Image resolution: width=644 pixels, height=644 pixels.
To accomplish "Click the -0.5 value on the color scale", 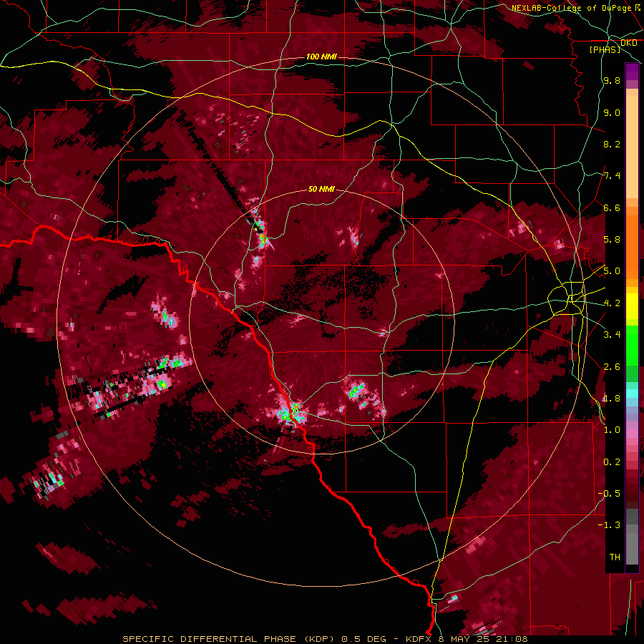I will pos(609,494).
